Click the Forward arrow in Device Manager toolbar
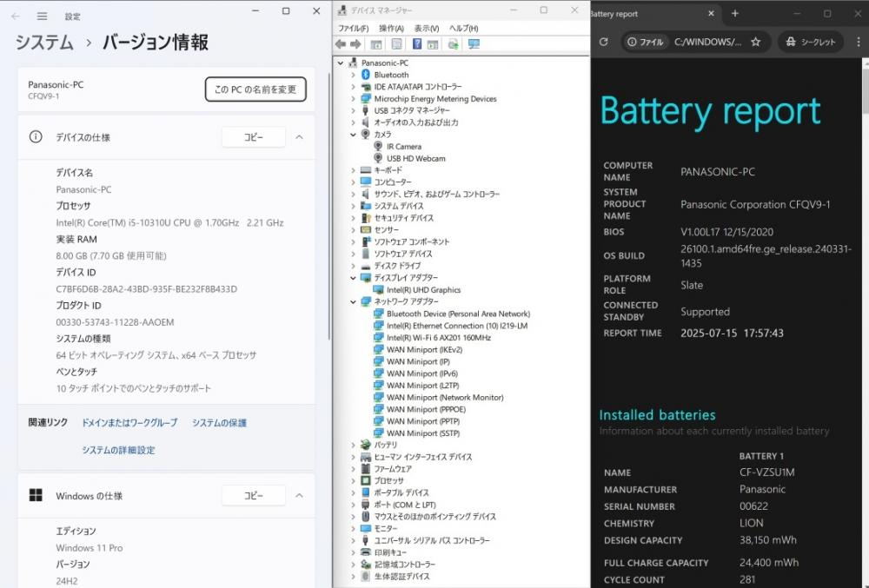The height and width of the screenshot is (588, 869). click(x=355, y=44)
